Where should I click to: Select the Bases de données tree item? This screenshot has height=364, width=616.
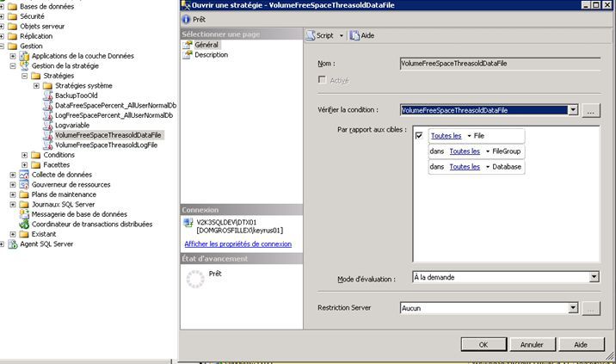coord(46,6)
